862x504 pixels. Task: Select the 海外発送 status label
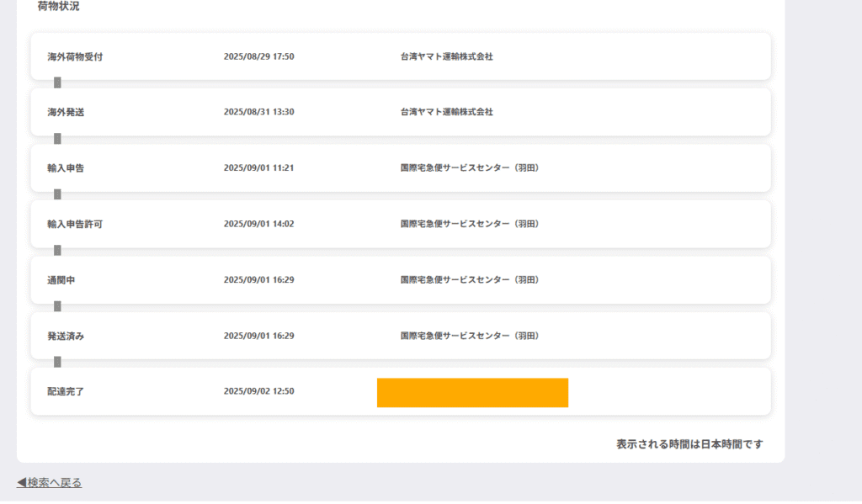pyautogui.click(x=66, y=112)
